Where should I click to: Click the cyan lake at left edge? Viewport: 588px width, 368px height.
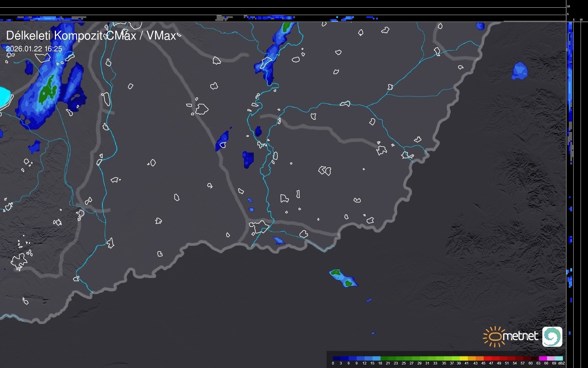tap(4, 97)
